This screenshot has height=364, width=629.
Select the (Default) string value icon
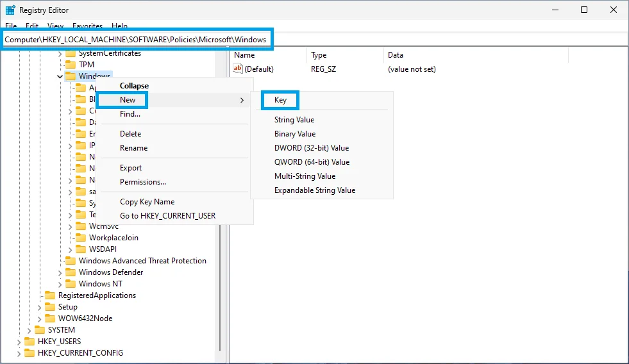(x=238, y=69)
